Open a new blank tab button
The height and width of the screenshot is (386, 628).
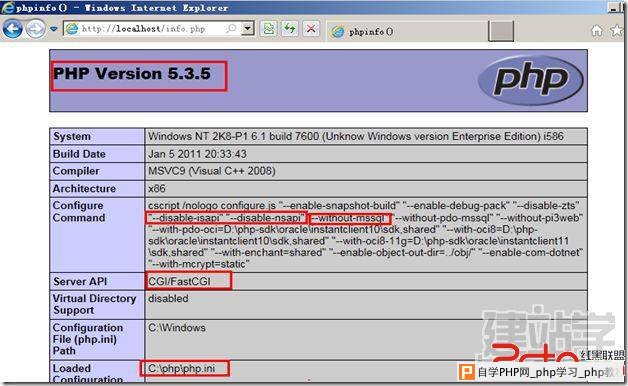pos(501,31)
